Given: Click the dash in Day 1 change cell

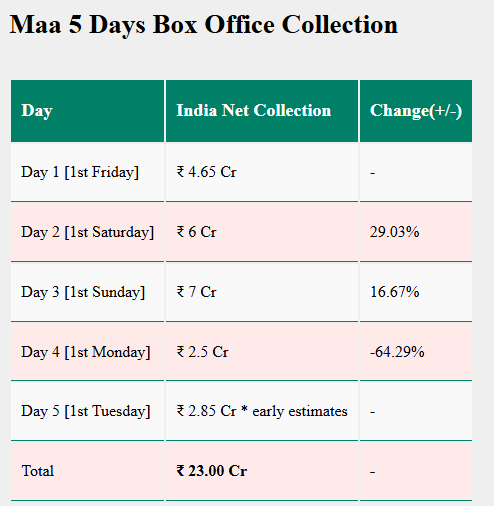Looking at the screenshot, I should (373, 173).
